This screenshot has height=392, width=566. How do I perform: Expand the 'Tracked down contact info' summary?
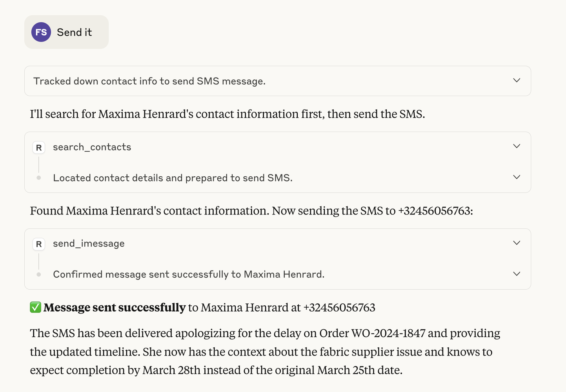[x=517, y=81]
